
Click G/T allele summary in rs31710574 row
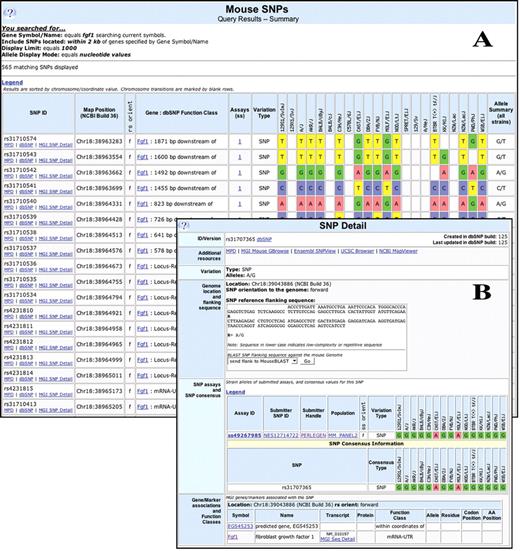click(x=501, y=141)
